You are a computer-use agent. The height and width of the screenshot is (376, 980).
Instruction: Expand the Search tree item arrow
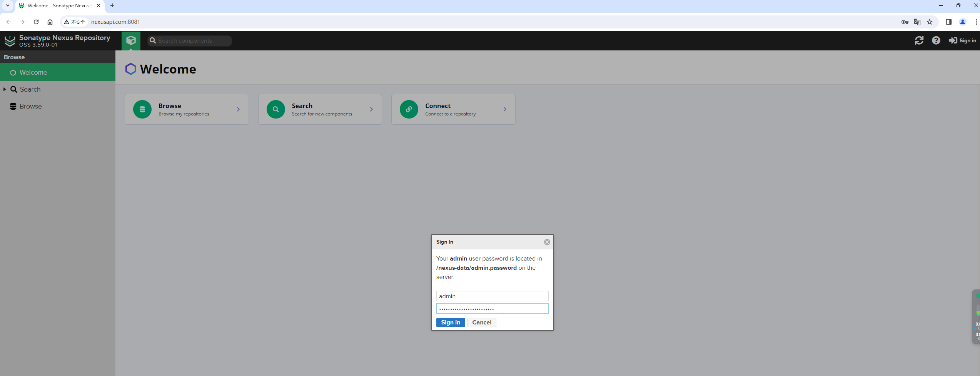tap(5, 89)
